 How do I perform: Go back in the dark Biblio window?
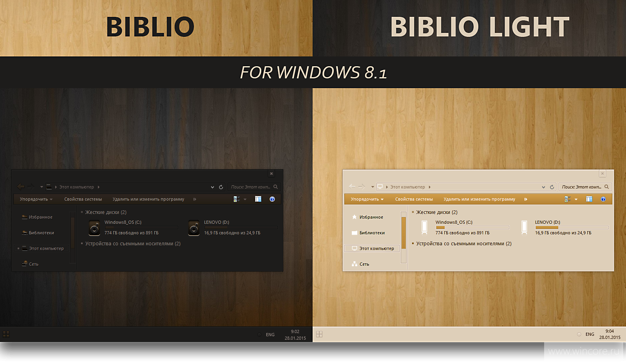coord(21,187)
